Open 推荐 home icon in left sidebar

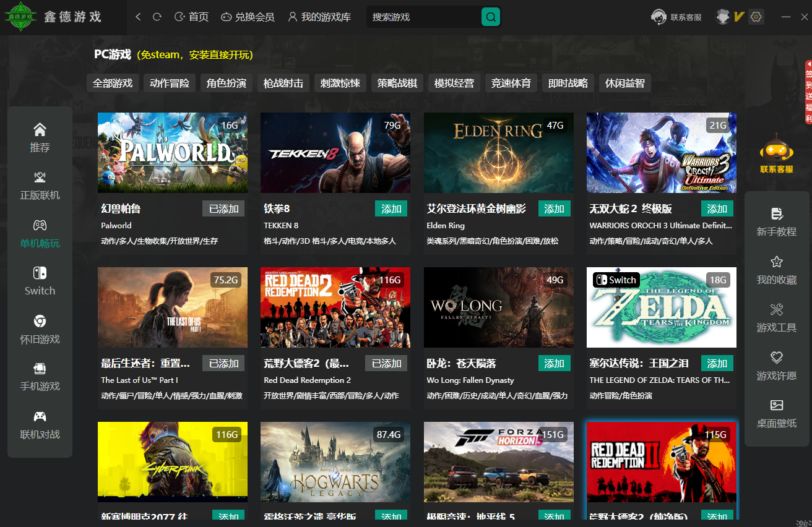point(40,138)
